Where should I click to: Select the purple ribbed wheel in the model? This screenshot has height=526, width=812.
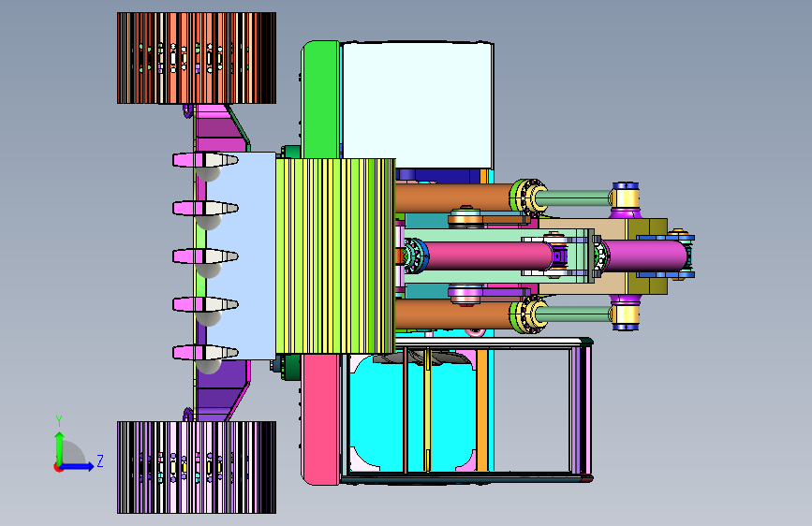tap(197, 467)
